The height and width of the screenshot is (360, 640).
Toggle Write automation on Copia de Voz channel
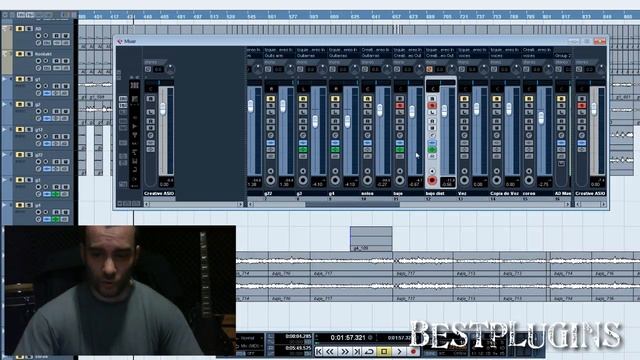[496, 128]
